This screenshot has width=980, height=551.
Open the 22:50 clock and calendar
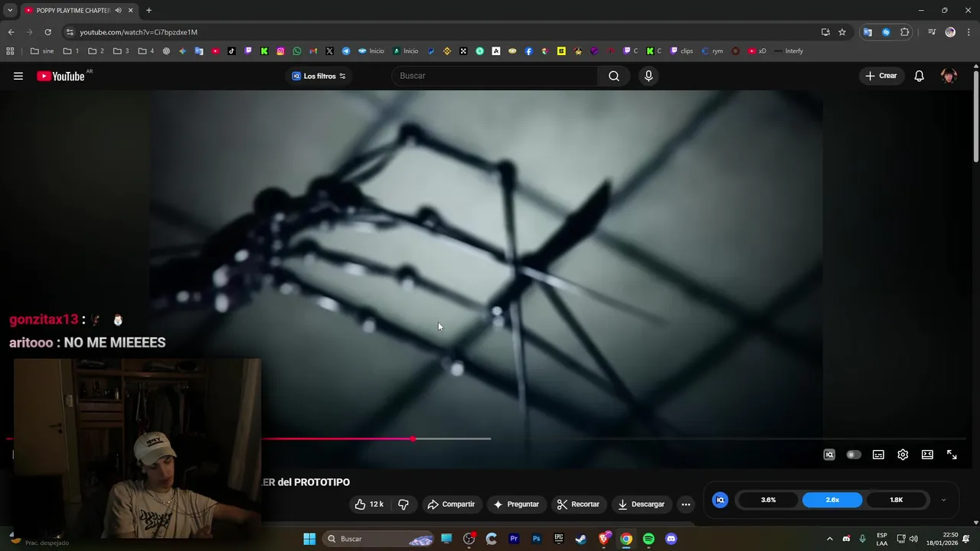(x=942, y=539)
